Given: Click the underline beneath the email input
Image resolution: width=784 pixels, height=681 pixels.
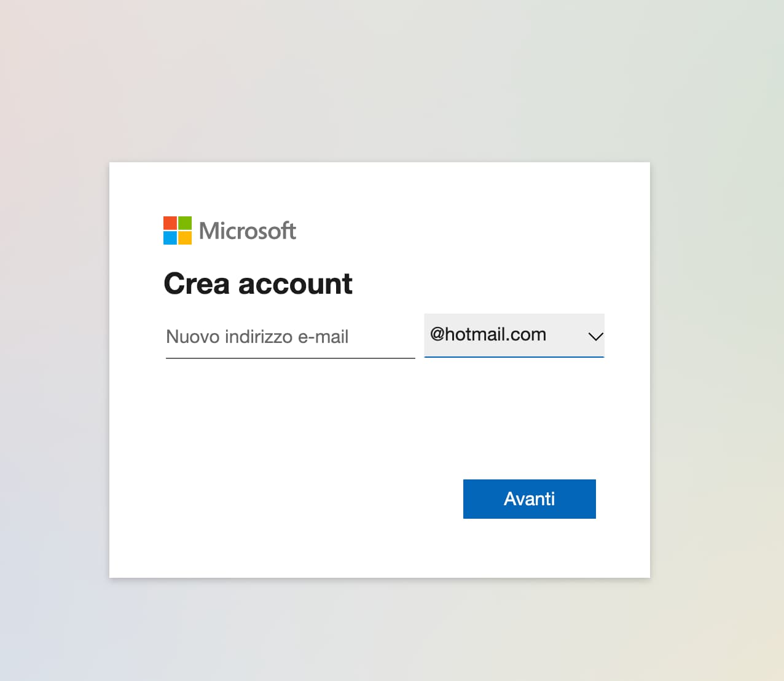Looking at the screenshot, I should pyautogui.click(x=290, y=358).
